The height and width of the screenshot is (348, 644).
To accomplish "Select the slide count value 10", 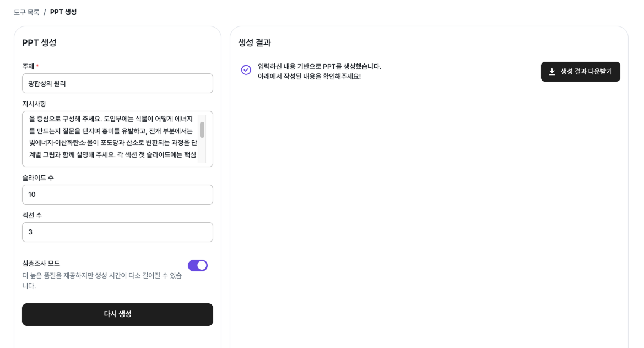I will click(x=117, y=194).
